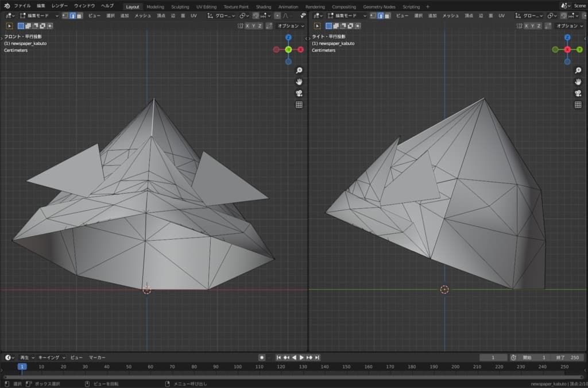Toggle camera view icon in front viewport
The image size is (588, 388).
click(x=299, y=93)
